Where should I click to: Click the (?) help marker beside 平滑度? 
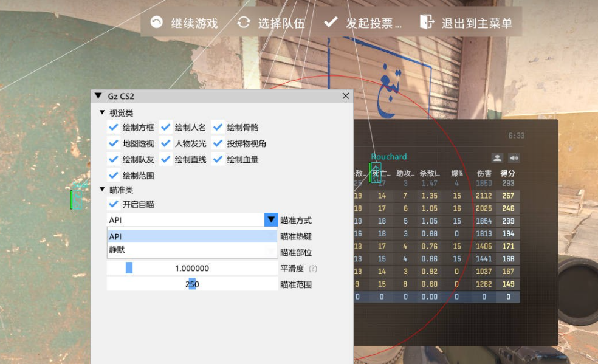click(x=313, y=269)
